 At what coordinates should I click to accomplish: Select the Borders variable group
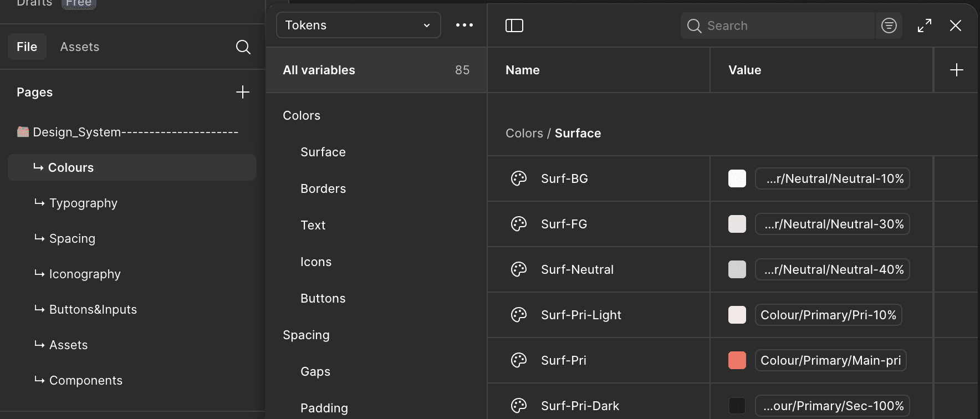323,188
